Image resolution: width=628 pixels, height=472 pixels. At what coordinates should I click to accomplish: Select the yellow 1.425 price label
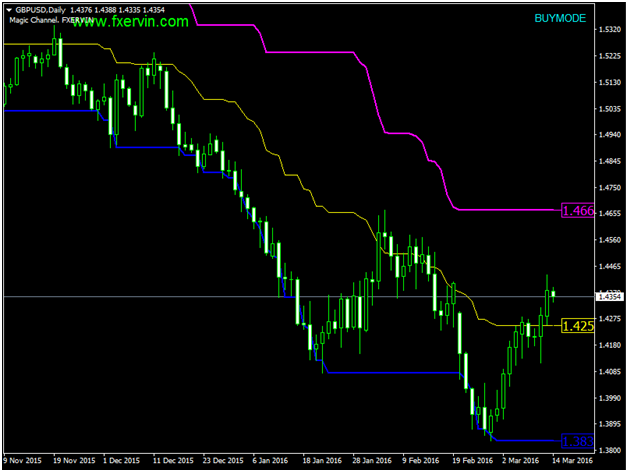click(578, 326)
